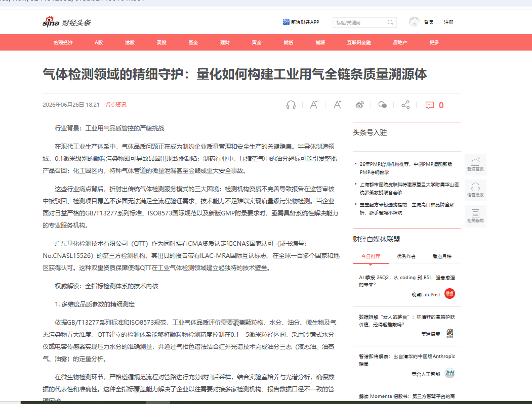
Task: Play article audio with headphone icon
Action: point(291,105)
